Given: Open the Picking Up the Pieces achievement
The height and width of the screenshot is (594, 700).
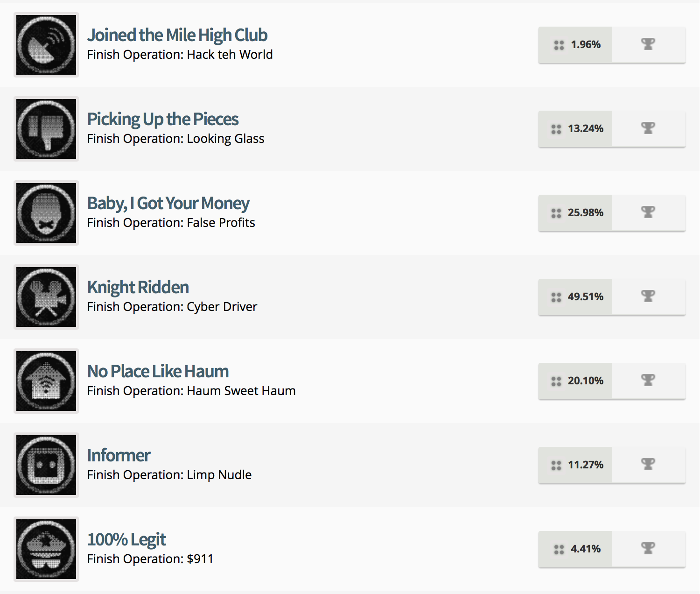Looking at the screenshot, I should (x=162, y=119).
